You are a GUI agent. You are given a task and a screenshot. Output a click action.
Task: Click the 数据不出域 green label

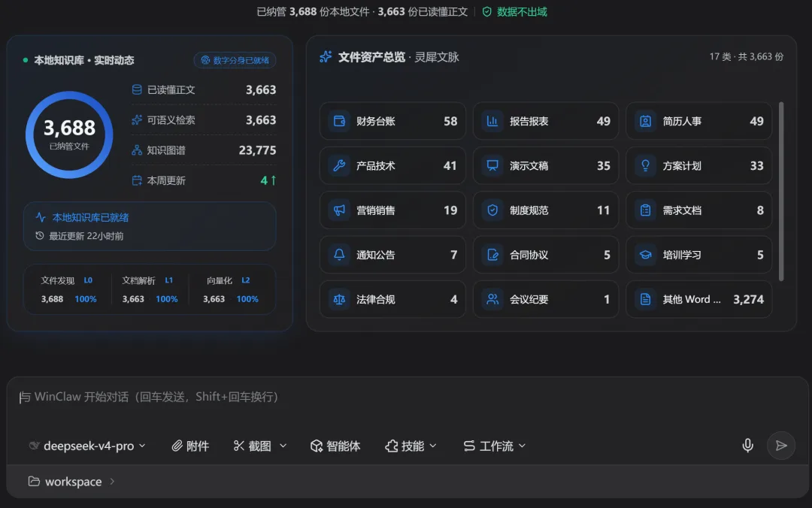tap(522, 12)
